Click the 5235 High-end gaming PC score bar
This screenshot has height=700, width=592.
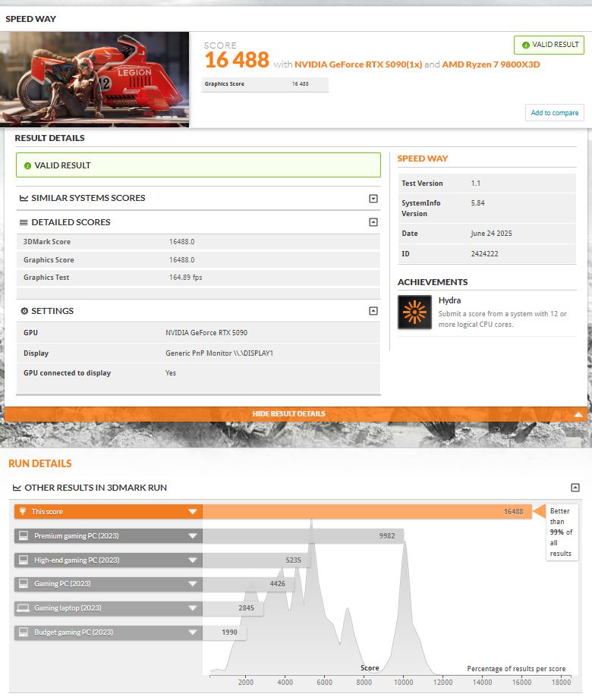256,560
